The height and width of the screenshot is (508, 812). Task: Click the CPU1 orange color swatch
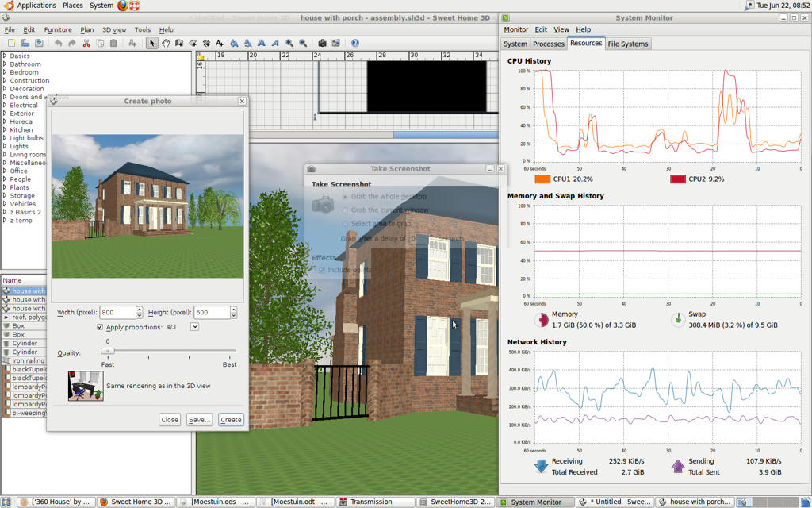point(542,179)
